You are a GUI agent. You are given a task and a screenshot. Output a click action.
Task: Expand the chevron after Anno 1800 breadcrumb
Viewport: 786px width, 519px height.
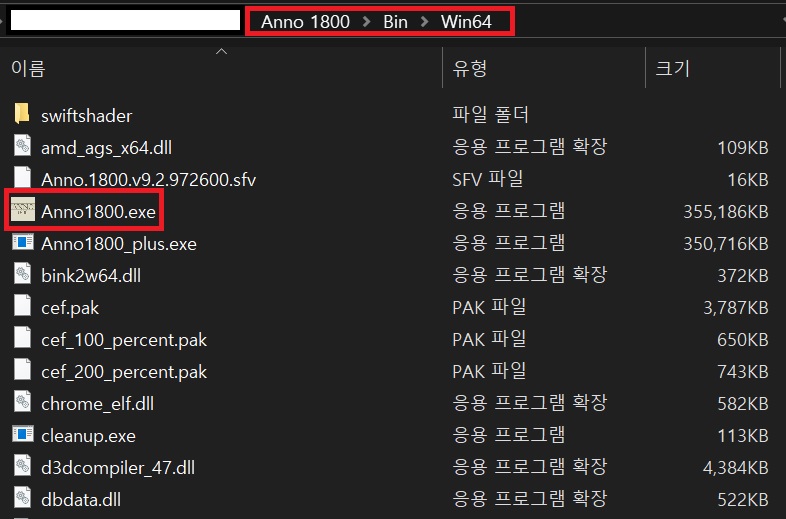point(366,22)
